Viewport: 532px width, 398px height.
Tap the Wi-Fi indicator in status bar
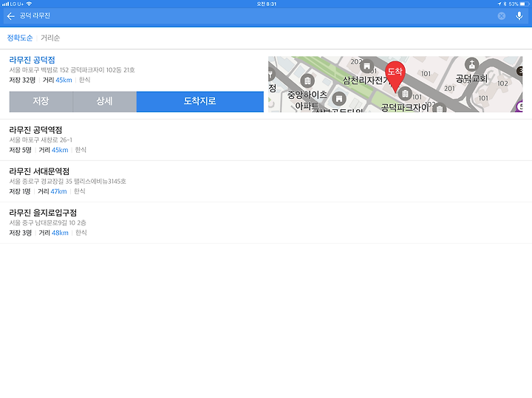click(x=29, y=4)
